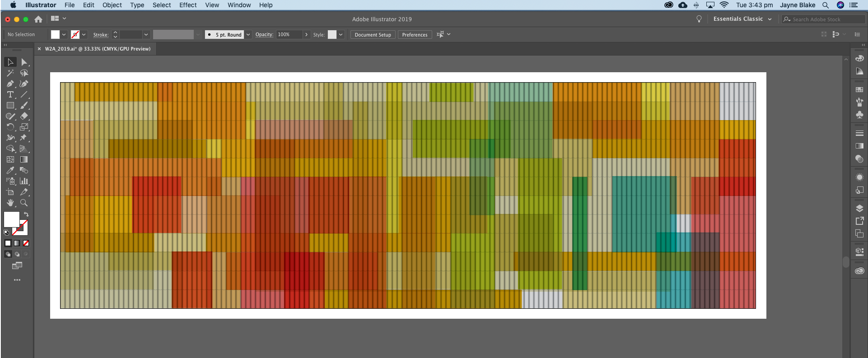
Task: Select the Rectangle tool
Action: [x=10, y=106]
